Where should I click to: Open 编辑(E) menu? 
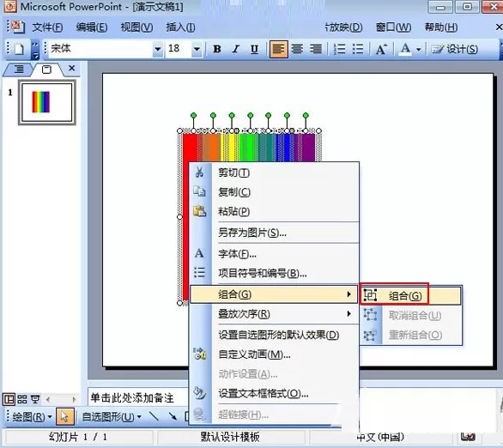pyautogui.click(x=92, y=27)
